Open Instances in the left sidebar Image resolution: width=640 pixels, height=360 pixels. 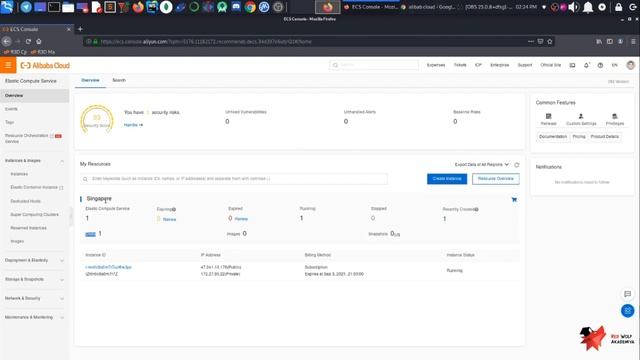coord(19,174)
